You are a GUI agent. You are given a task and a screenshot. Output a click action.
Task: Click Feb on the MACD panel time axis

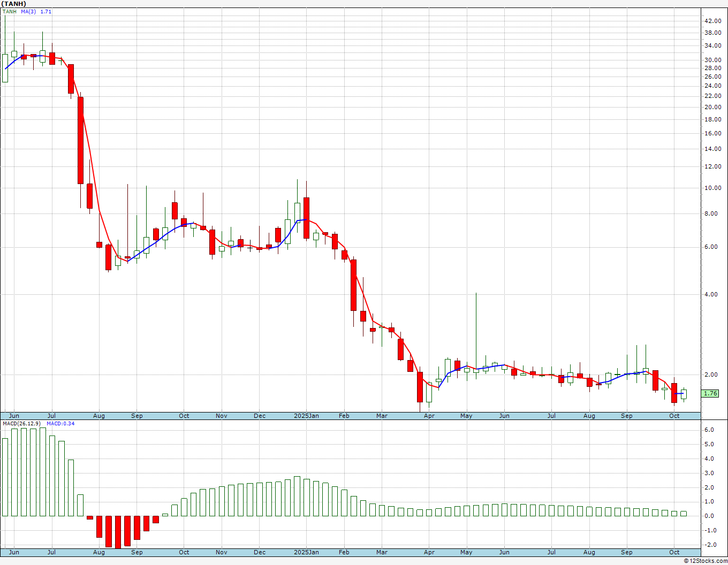pyautogui.click(x=344, y=552)
